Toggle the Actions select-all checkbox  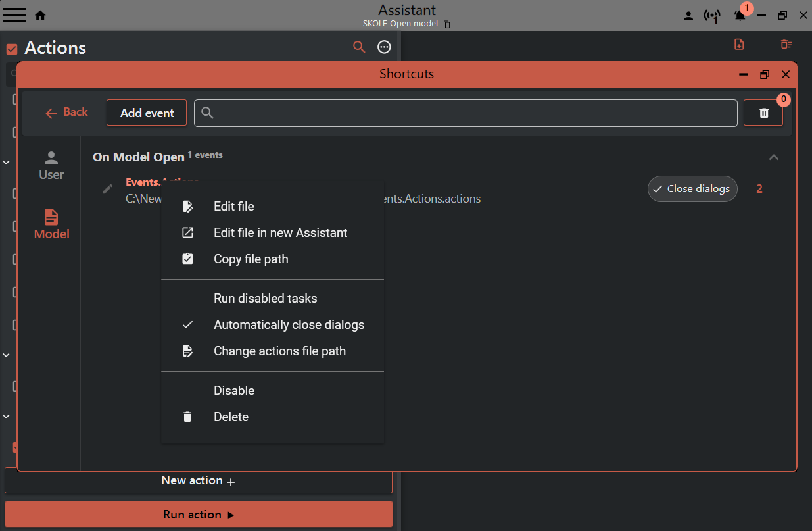pos(12,49)
